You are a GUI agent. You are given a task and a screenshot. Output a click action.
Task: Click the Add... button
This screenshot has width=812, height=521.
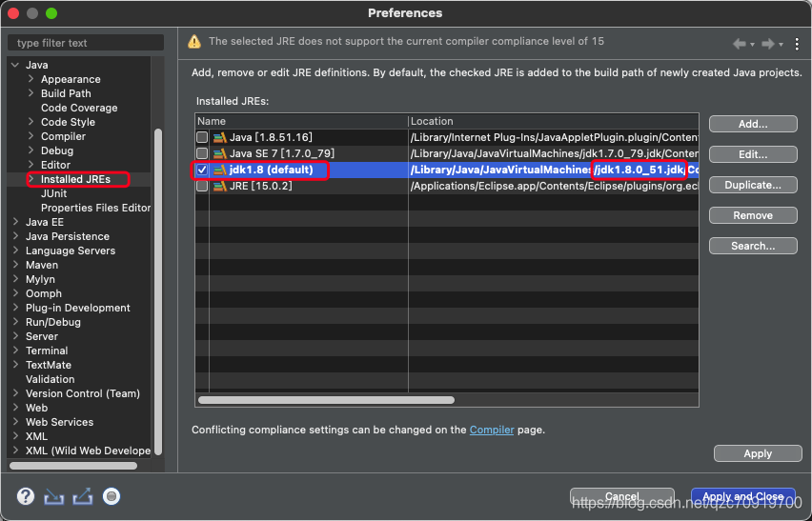(x=753, y=124)
